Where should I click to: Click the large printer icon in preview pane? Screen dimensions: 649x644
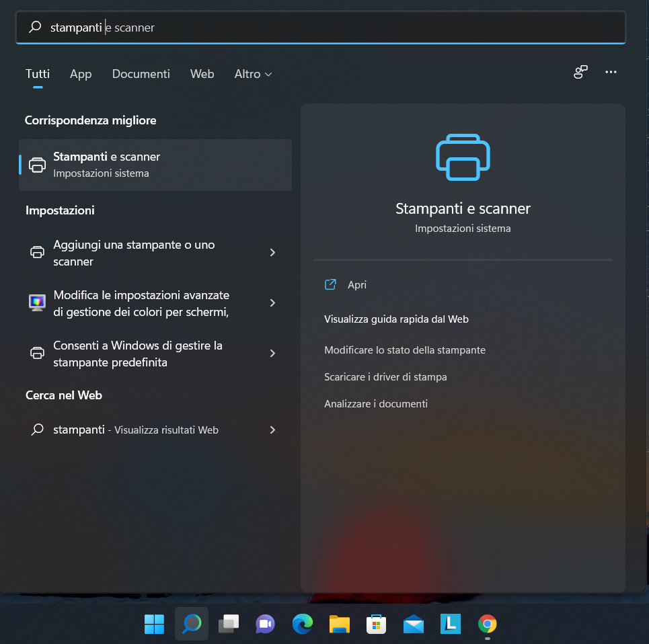click(463, 157)
